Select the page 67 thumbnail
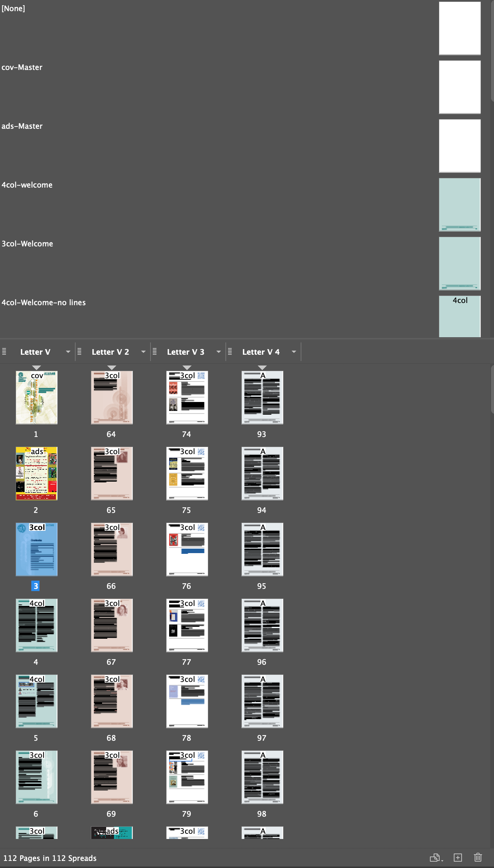The height and width of the screenshot is (868, 494). point(112,625)
